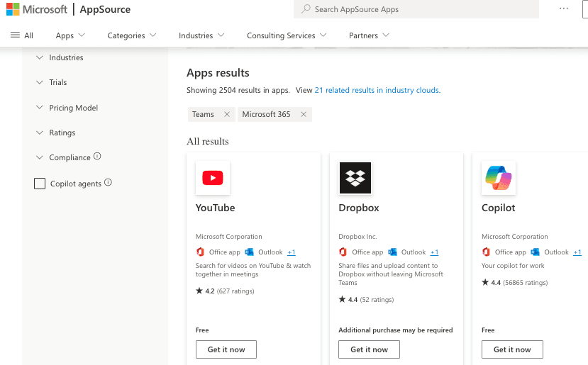Open the Partners dropdown menu
Viewport: 588px width, 365px height.
[x=369, y=35]
